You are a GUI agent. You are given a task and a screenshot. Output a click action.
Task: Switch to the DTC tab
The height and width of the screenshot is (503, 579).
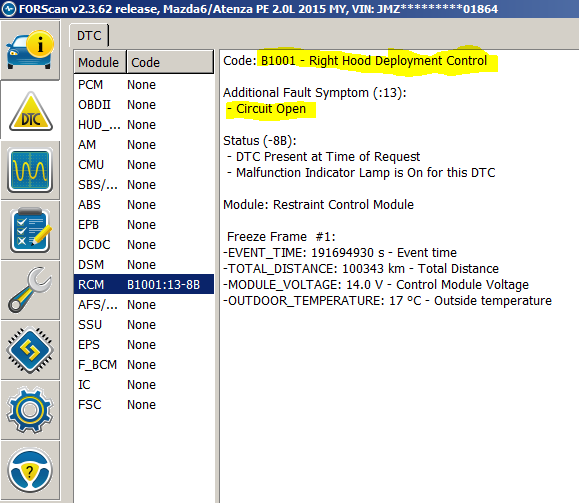coord(89,35)
